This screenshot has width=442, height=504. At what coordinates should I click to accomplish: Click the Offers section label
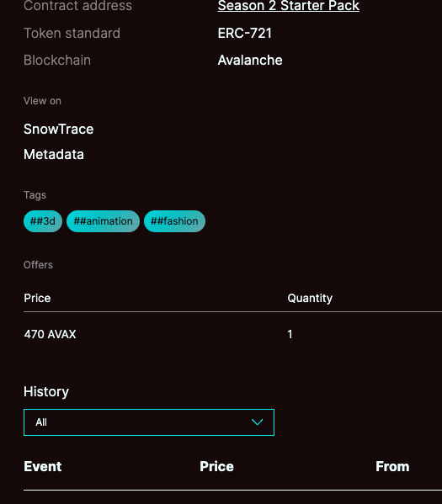38,265
